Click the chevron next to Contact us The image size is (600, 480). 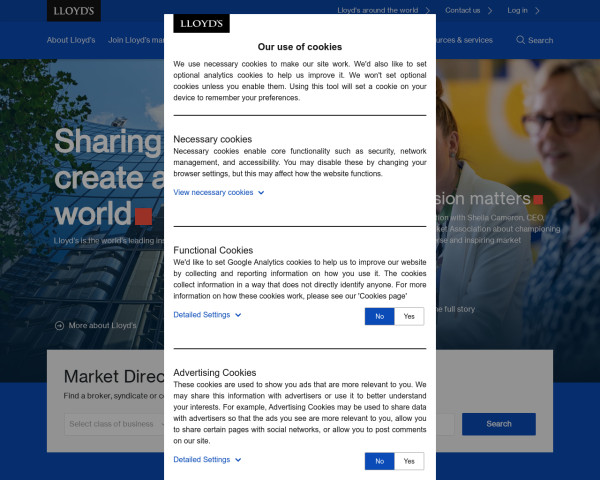(x=490, y=10)
